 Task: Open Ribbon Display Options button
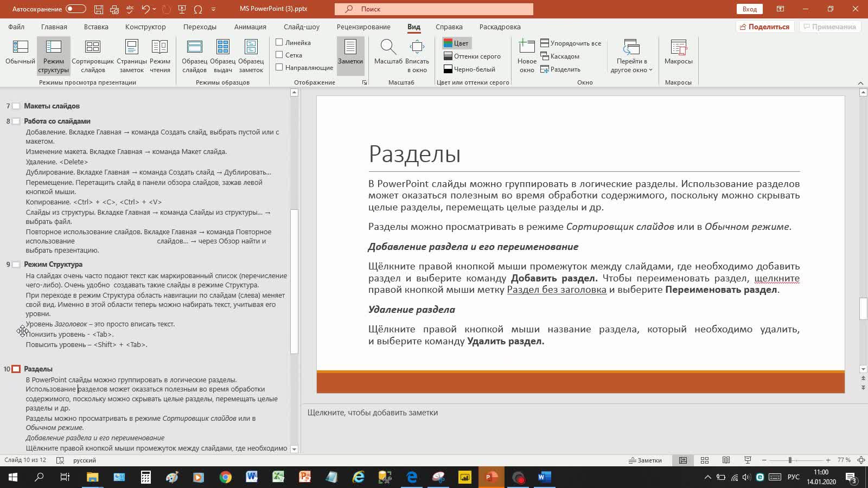(780, 9)
